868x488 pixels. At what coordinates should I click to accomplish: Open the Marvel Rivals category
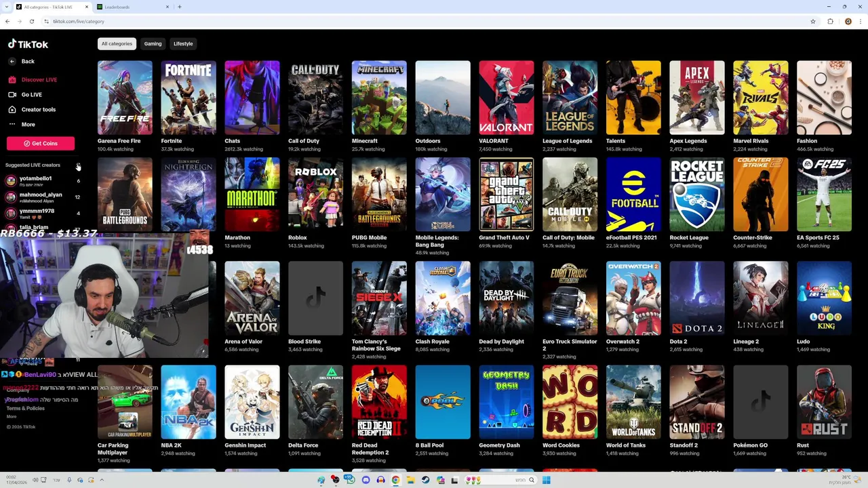point(761,98)
